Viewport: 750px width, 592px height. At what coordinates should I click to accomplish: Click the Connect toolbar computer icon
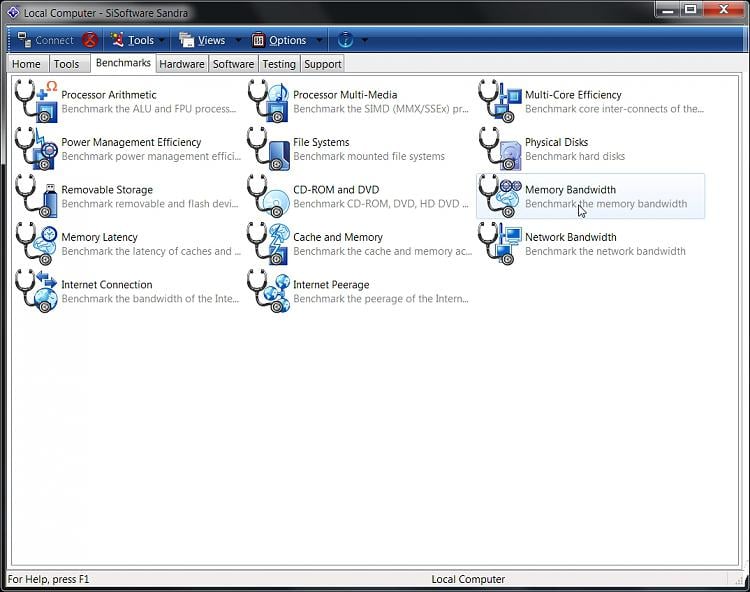coord(24,40)
